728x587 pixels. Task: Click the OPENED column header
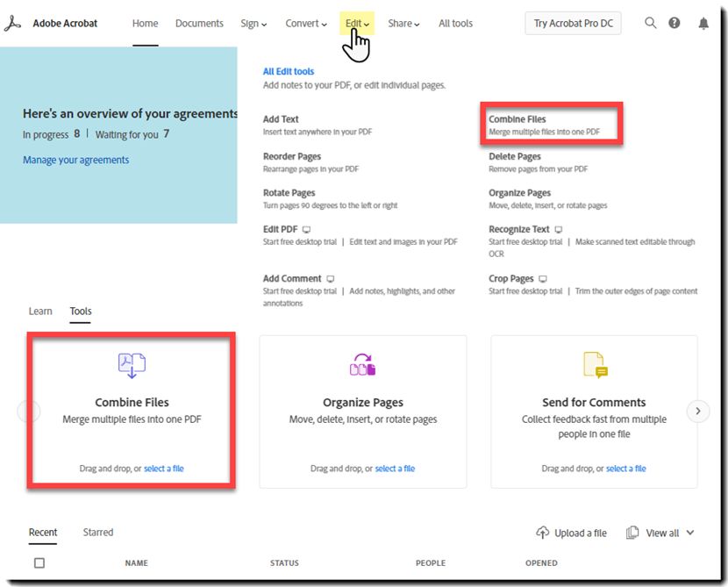pos(541,562)
